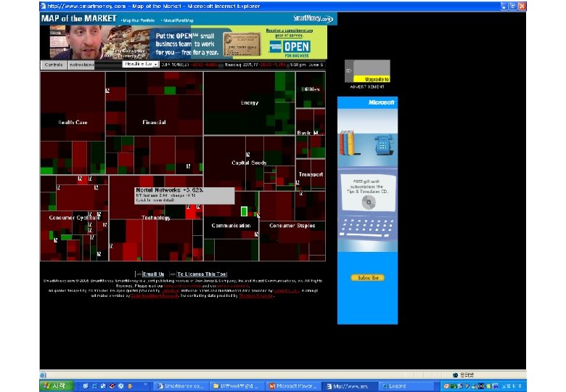Image resolution: width=566 pixels, height=392 pixels.
Task: Click the Internet Explorer page icon in title bar
Action: pyautogui.click(x=44, y=6)
